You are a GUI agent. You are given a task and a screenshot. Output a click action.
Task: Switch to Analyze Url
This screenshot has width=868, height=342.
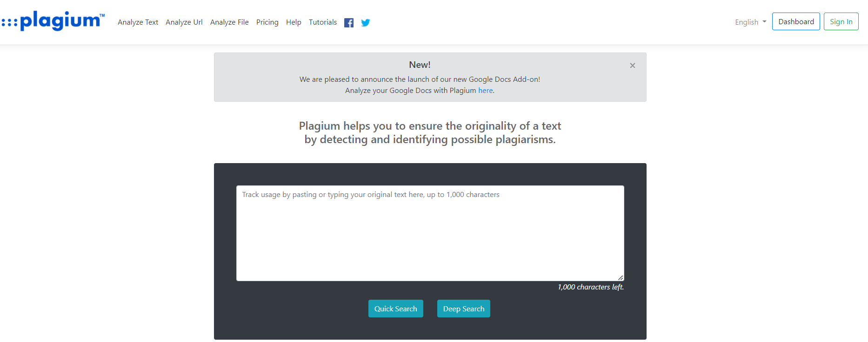pos(184,22)
